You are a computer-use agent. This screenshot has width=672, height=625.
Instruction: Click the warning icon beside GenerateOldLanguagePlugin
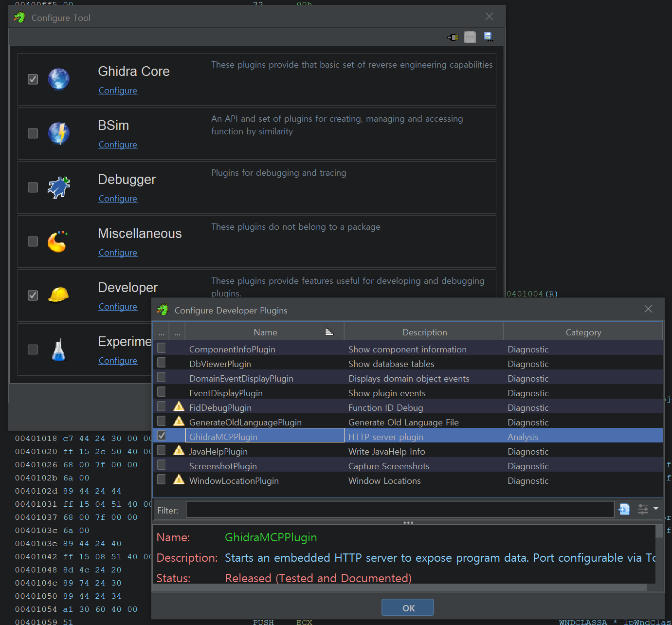pos(179,421)
